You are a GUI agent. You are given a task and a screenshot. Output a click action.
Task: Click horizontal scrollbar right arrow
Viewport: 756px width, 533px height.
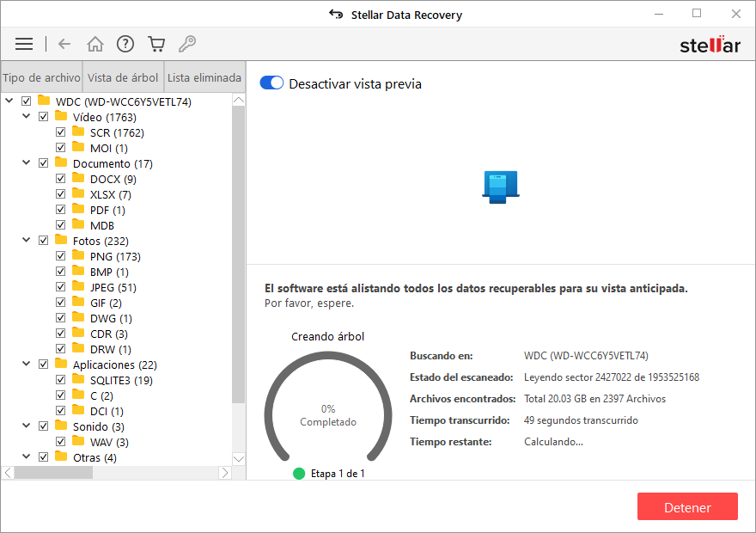coord(225,473)
